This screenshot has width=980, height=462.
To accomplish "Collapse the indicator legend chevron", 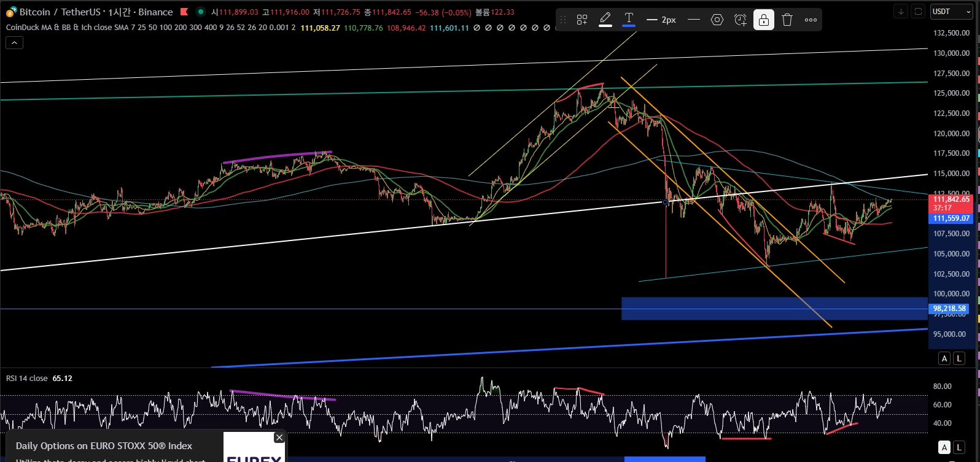I will click(14, 42).
